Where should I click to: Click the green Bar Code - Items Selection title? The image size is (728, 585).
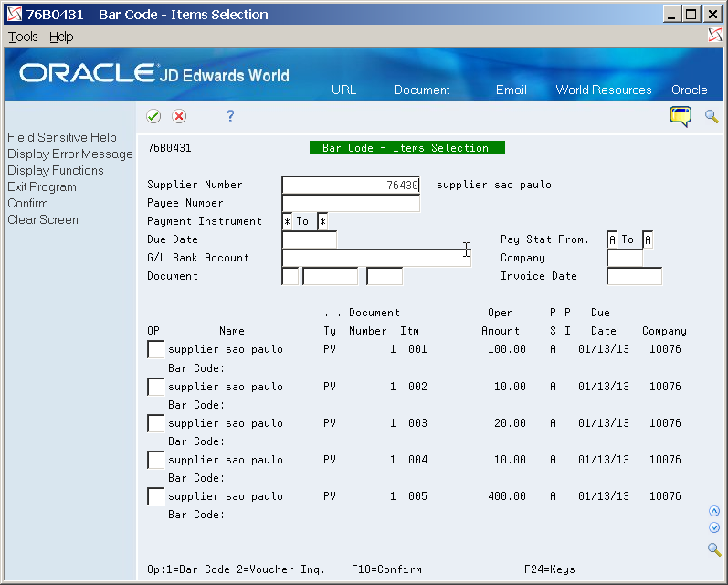click(407, 148)
